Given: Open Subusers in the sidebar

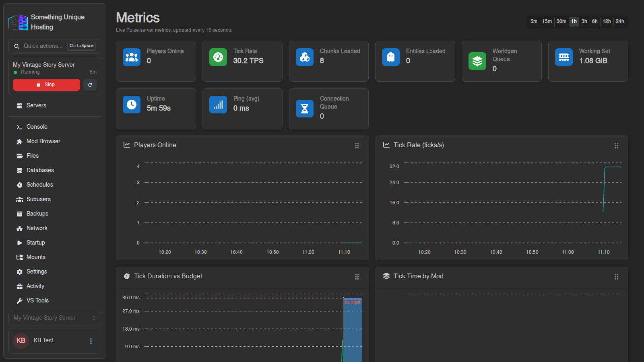Looking at the screenshot, I should pos(55,199).
